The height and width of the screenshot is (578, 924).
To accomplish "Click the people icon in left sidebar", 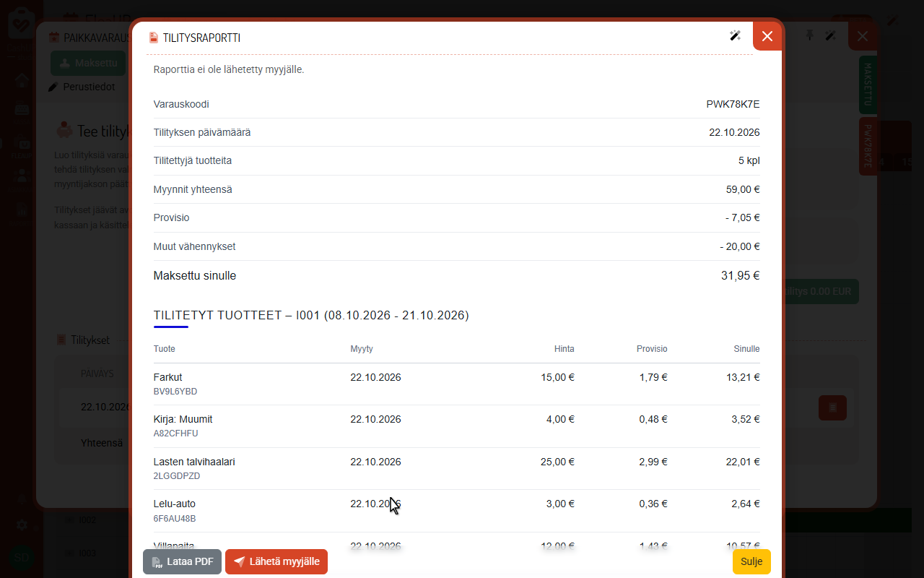I will (22, 176).
